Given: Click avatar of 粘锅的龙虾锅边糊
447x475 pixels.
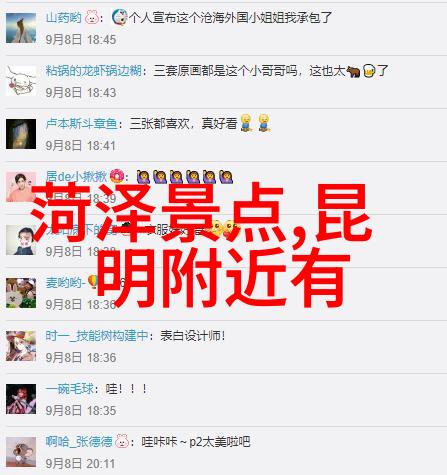Looking at the screenshot, I should point(21,81).
